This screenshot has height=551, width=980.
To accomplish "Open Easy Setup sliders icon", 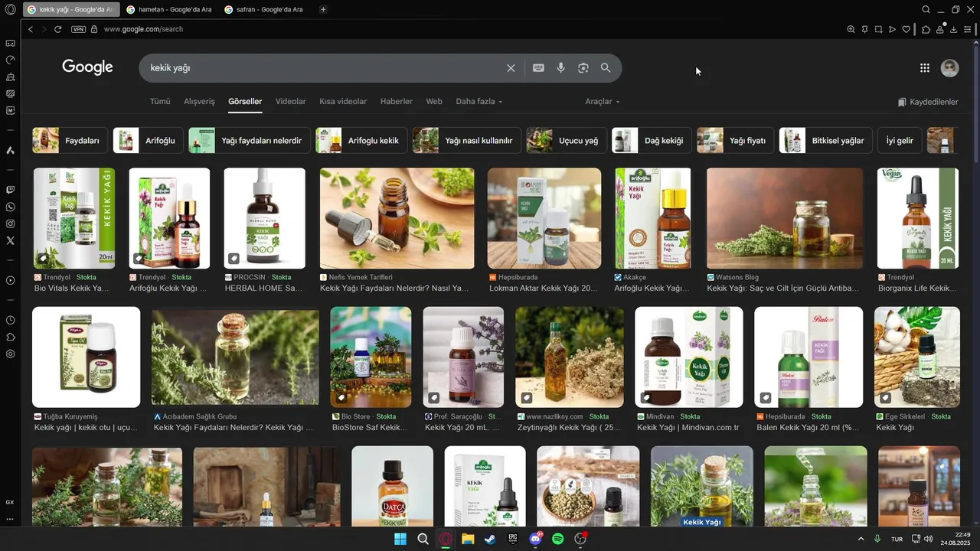I will (968, 29).
